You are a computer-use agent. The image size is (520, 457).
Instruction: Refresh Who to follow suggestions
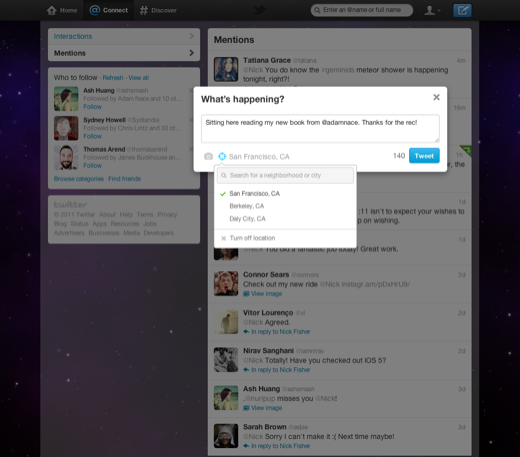[113, 78]
